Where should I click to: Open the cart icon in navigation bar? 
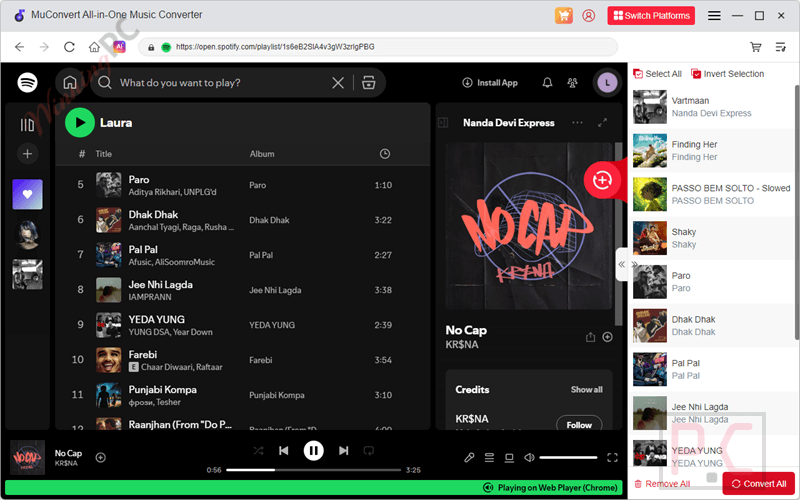(756, 47)
